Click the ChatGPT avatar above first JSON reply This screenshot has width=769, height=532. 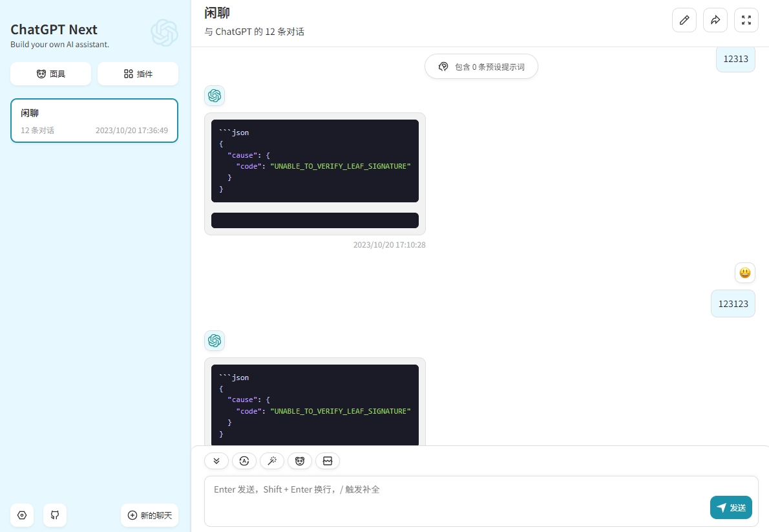point(215,96)
